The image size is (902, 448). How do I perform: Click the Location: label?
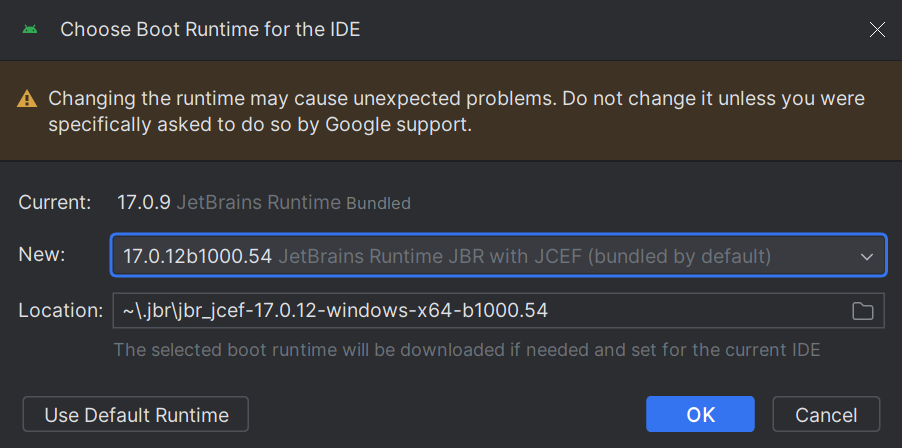60,311
